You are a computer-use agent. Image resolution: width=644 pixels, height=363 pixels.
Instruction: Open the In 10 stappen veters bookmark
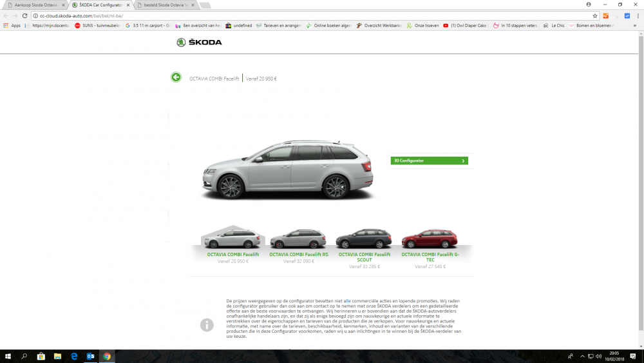(x=515, y=26)
